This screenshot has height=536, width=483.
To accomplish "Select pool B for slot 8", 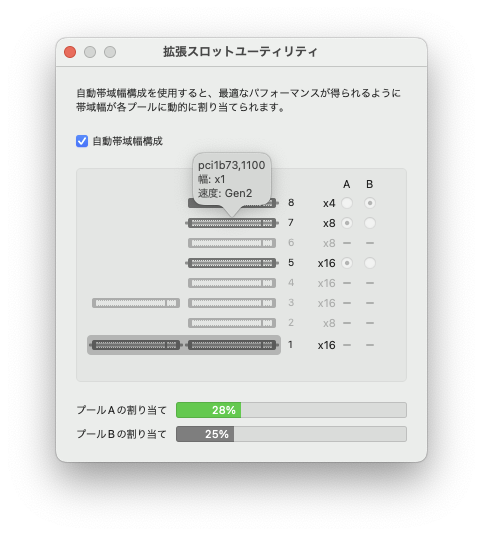I will pyautogui.click(x=370, y=203).
